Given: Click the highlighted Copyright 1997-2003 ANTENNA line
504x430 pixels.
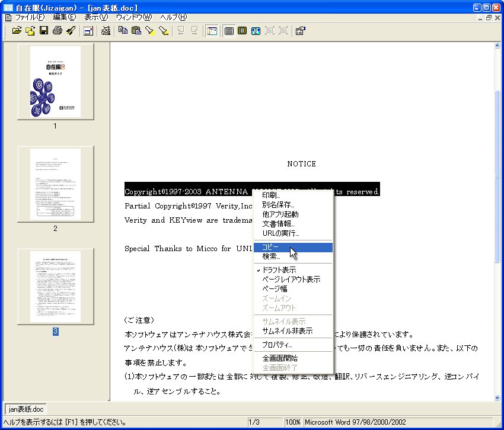Looking at the screenshot, I should pos(252,189).
